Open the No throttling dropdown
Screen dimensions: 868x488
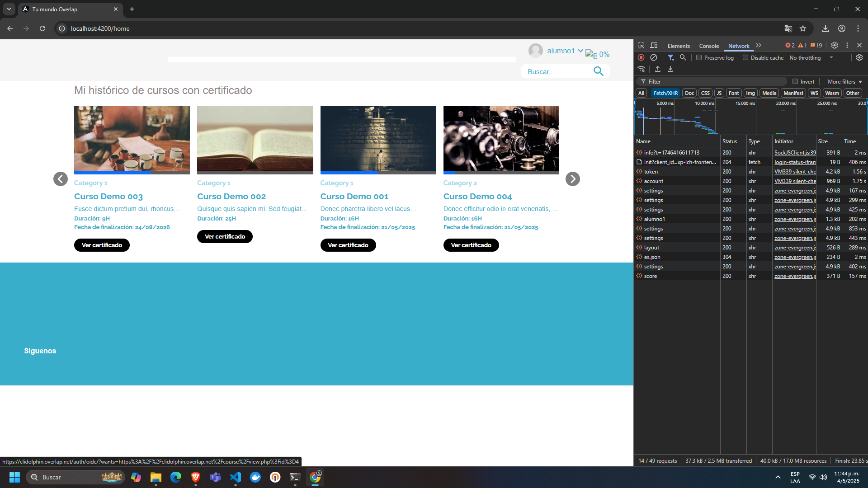coord(811,58)
